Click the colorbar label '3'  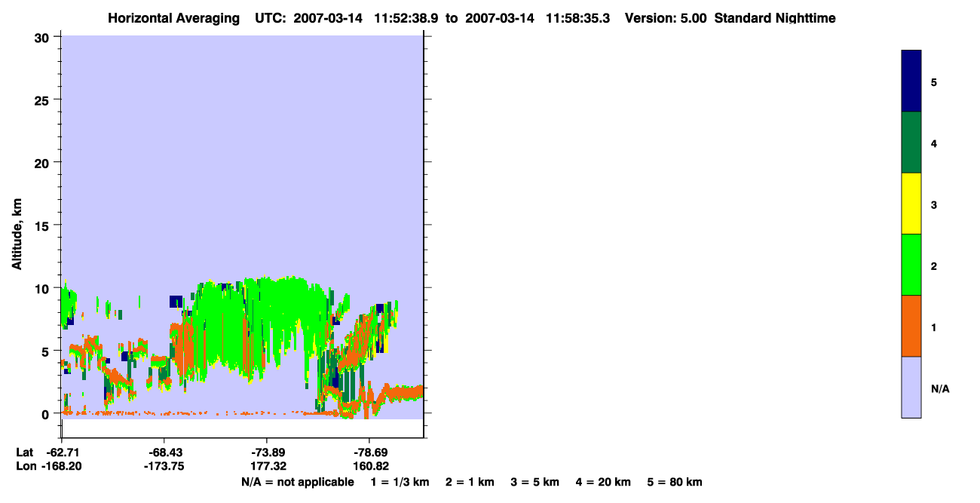click(x=934, y=204)
